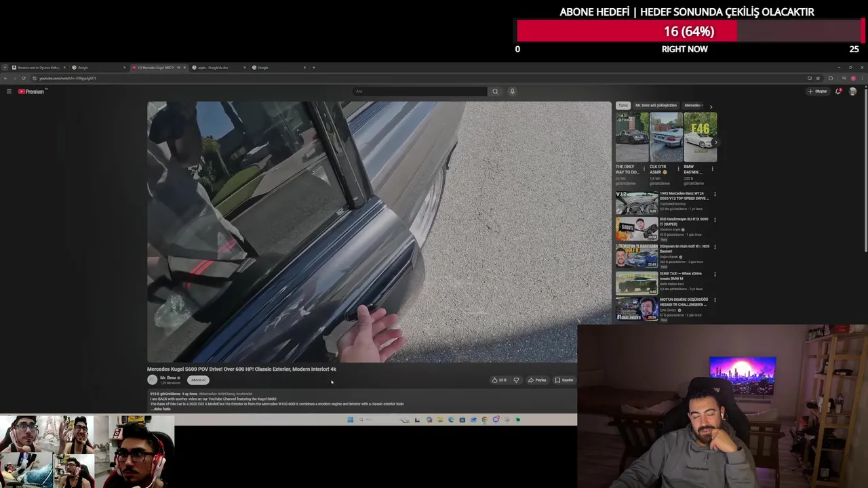
Task: Switch to apple - Google'da Ara tab
Action: [x=218, y=67]
